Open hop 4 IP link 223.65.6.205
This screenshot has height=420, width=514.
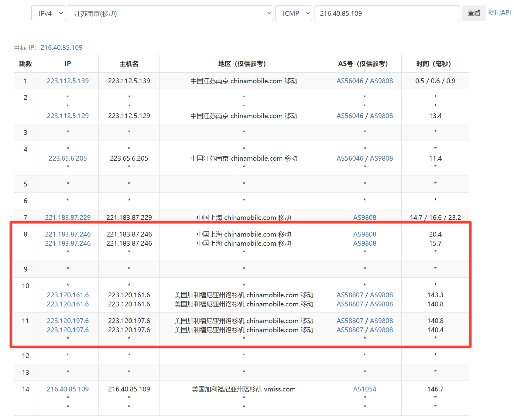point(68,158)
